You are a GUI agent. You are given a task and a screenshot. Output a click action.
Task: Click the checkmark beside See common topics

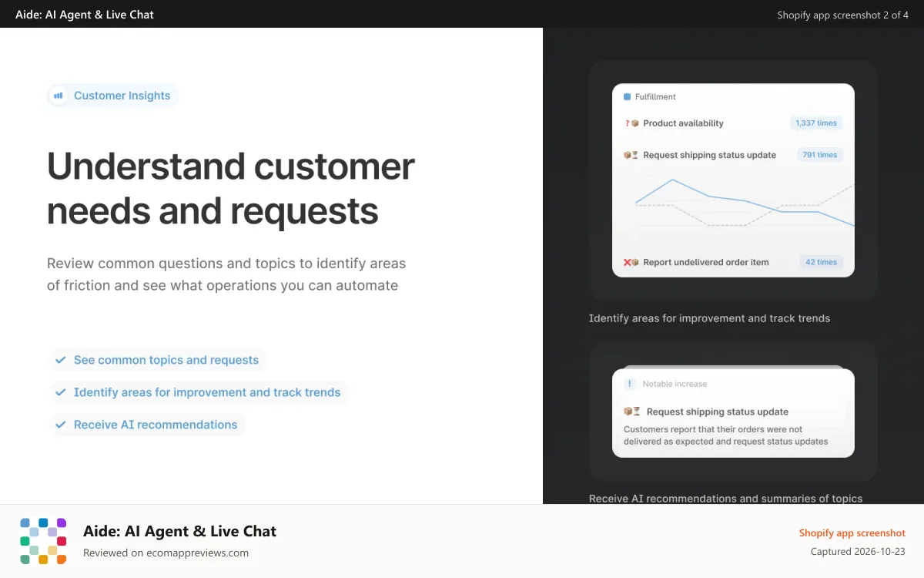pyautogui.click(x=60, y=360)
